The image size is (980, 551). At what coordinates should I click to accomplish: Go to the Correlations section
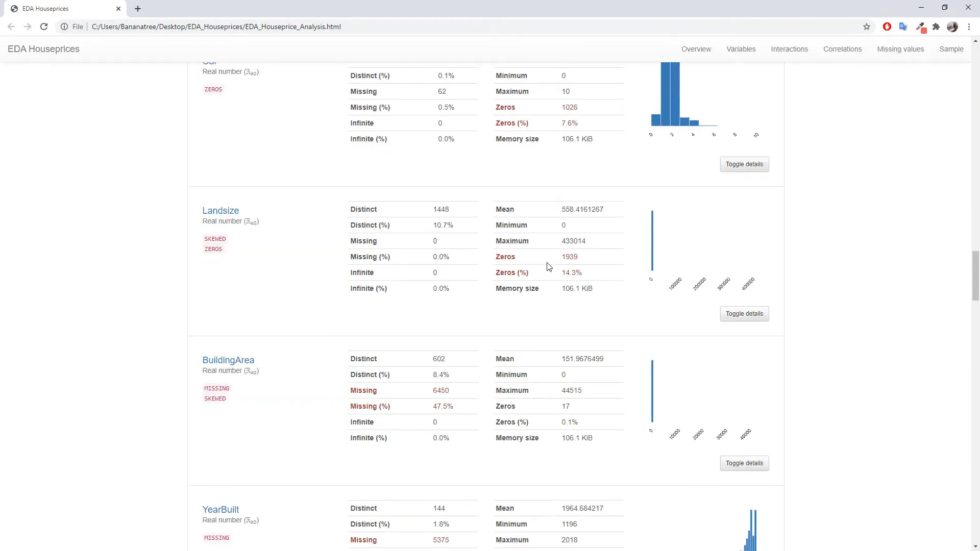[x=842, y=49]
